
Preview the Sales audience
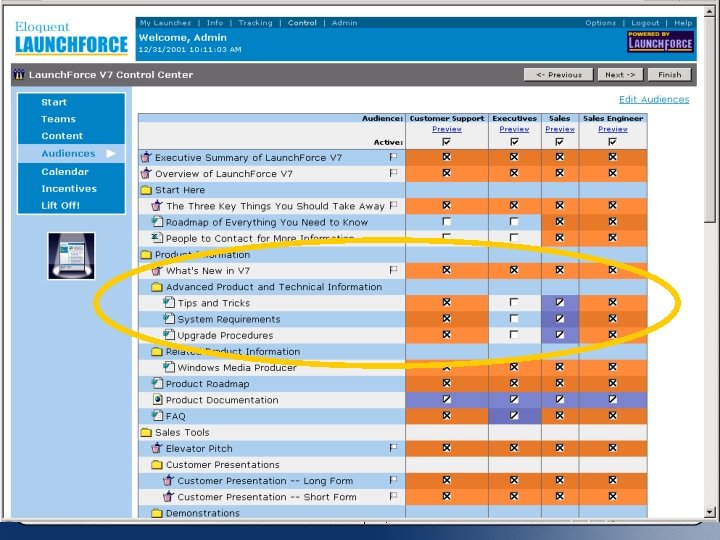(x=560, y=129)
